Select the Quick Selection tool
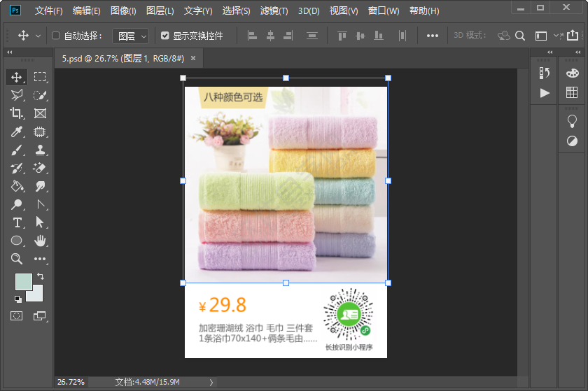Screen dimensions: 588x391 [40, 95]
